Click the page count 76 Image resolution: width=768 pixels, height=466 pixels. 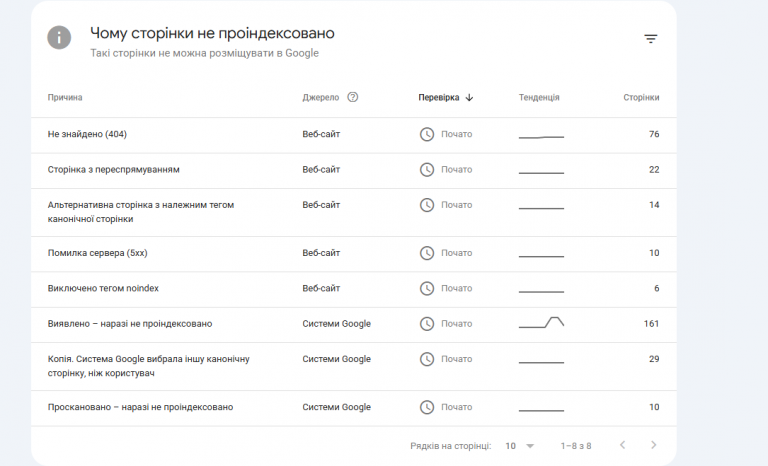[x=654, y=134]
